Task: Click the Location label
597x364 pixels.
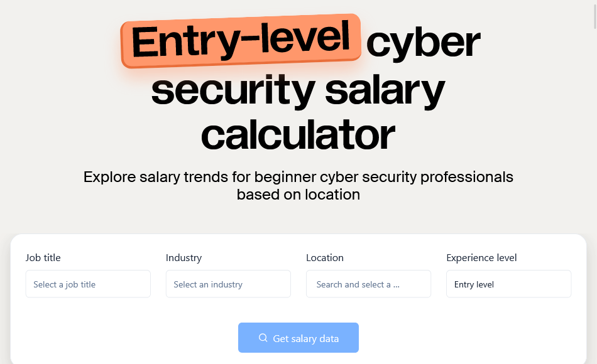Action: coord(325,257)
